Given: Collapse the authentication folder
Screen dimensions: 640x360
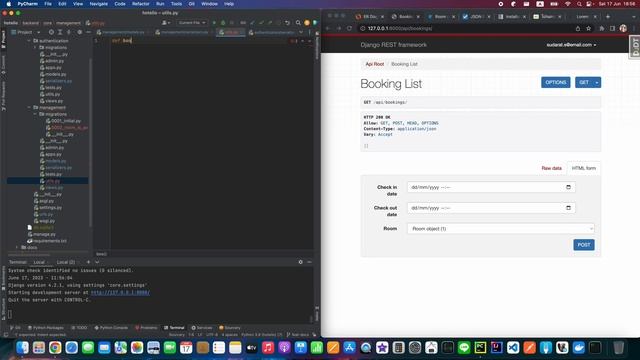Looking at the screenshot, I should click(x=29, y=41).
